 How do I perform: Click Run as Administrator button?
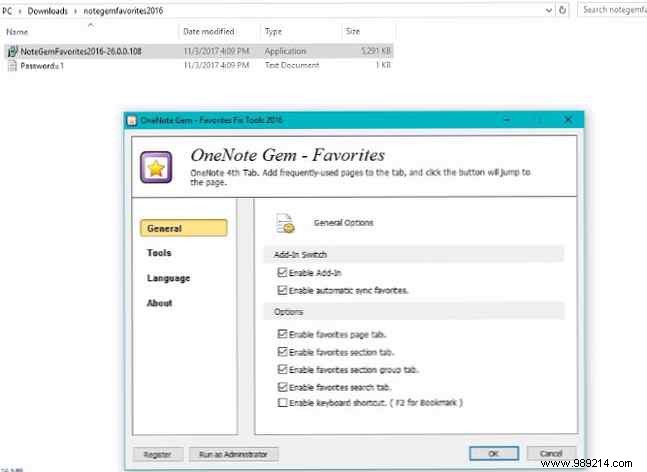tap(234, 454)
